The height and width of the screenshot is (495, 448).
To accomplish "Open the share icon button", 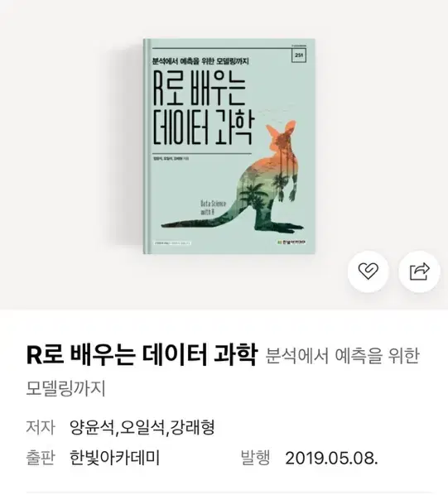I will click(419, 272).
